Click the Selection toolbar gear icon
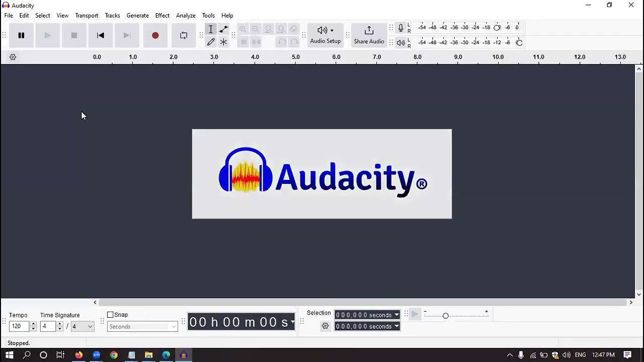644x362 pixels. [325, 326]
